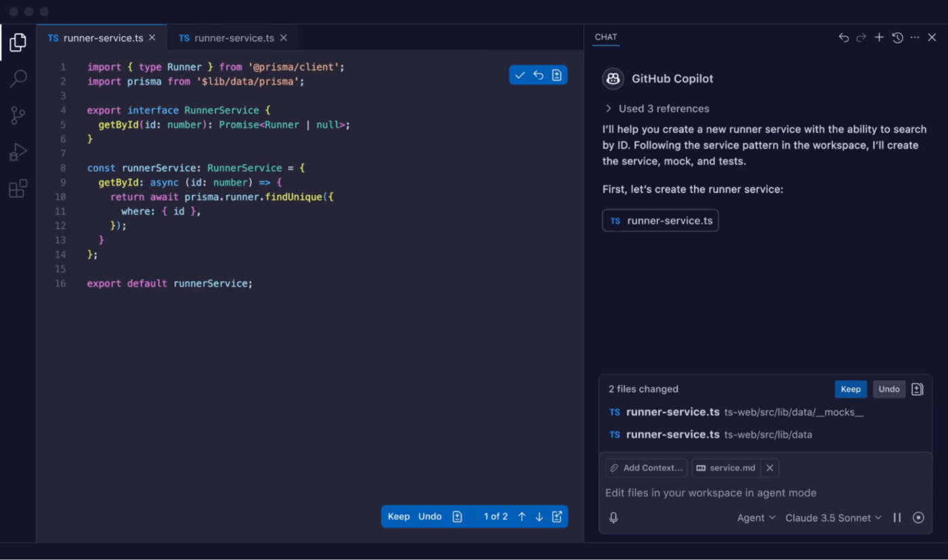Stop the Copilot response with the circle icon
This screenshot has width=948, height=560.
pyautogui.click(x=919, y=517)
